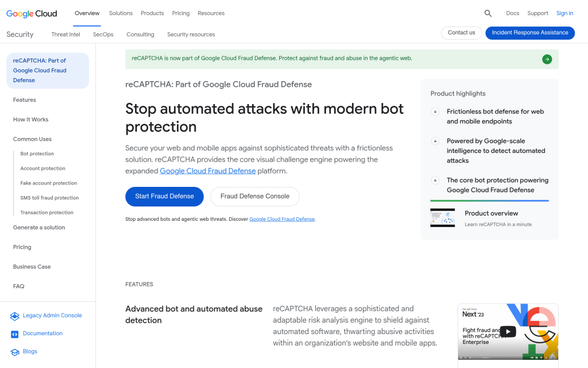Screen dimensions: 588x368
Task: Click the Legacy Admin Console icon
Action: pos(14,316)
